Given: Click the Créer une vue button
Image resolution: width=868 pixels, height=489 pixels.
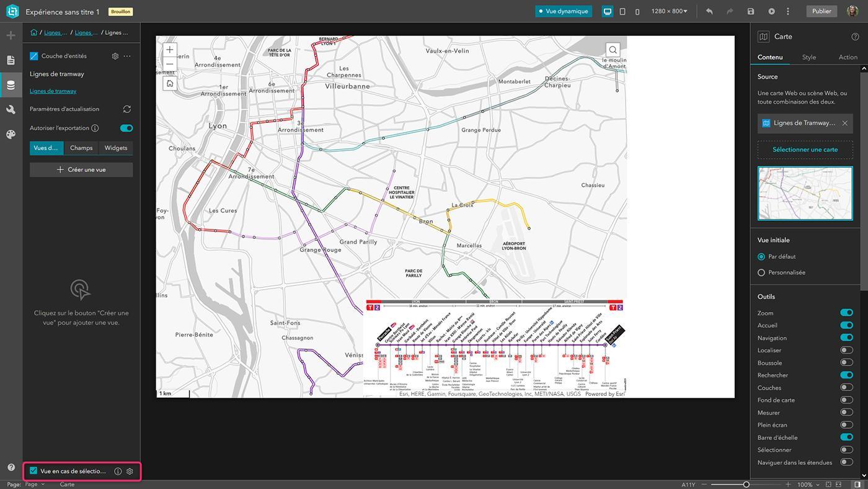Looking at the screenshot, I should [81, 169].
